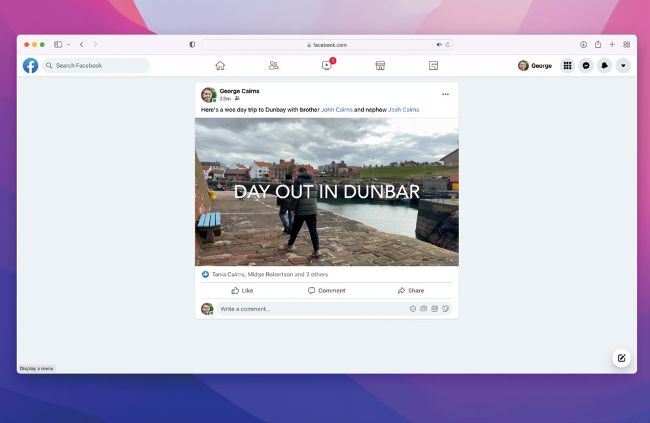Share the Dunbar post

coord(410,290)
